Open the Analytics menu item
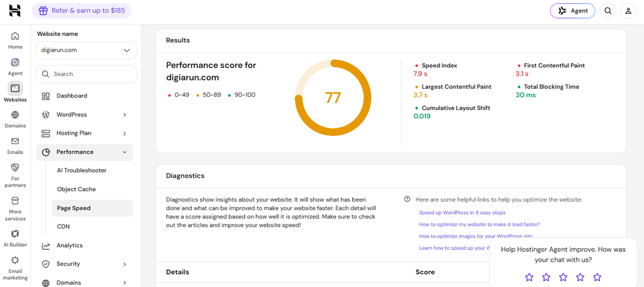 point(85,245)
